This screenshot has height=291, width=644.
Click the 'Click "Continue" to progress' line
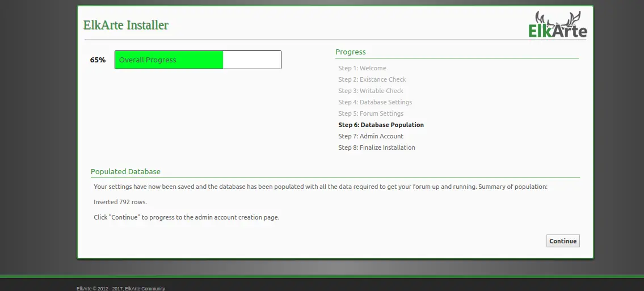point(187,217)
